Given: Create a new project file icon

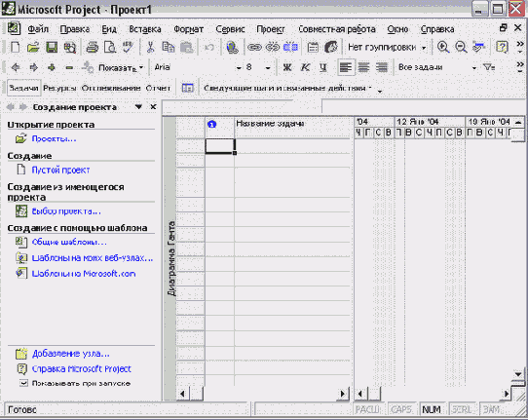Looking at the screenshot, I should coord(15,47).
